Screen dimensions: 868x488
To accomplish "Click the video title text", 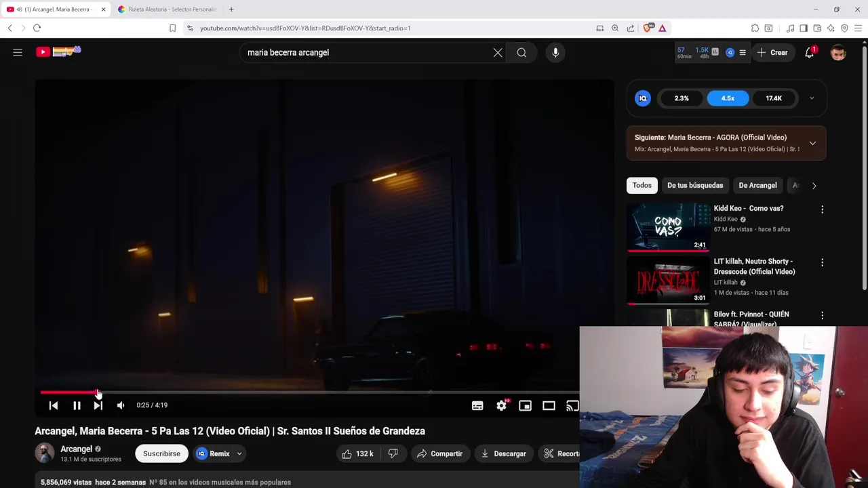I will pyautogui.click(x=230, y=431).
